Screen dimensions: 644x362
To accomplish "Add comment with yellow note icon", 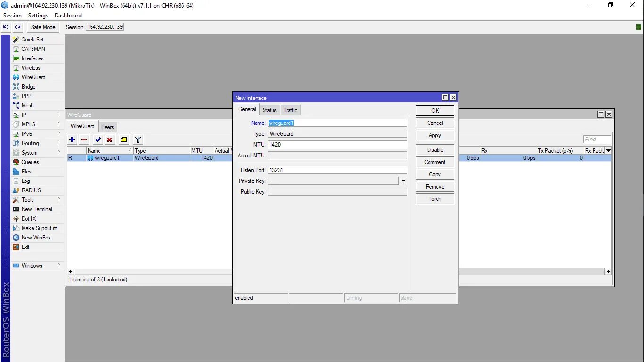I will pyautogui.click(x=124, y=140).
